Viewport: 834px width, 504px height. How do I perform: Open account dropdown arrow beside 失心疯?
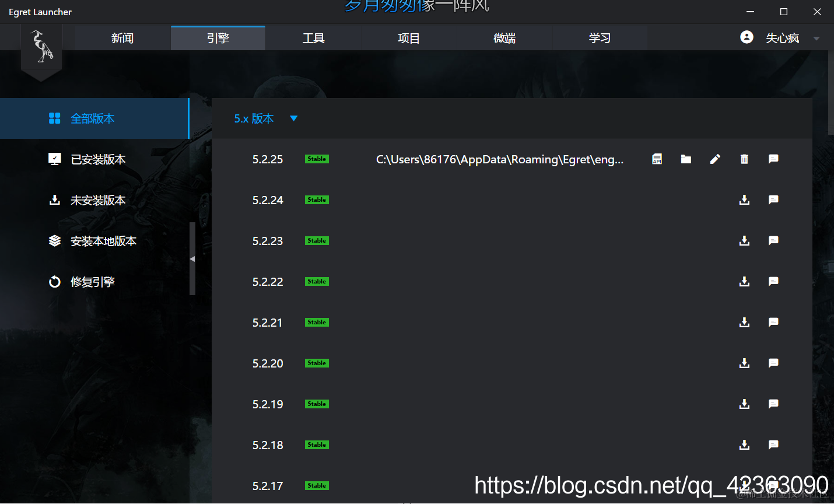817,38
